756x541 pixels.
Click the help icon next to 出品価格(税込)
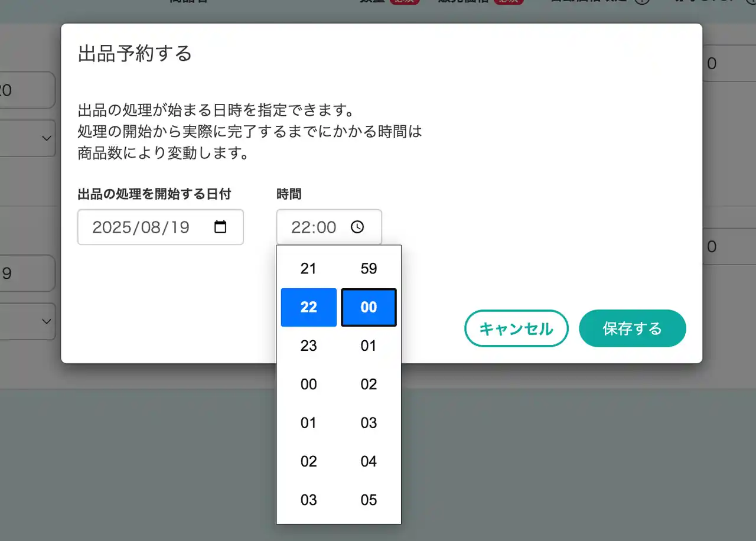click(x=641, y=2)
